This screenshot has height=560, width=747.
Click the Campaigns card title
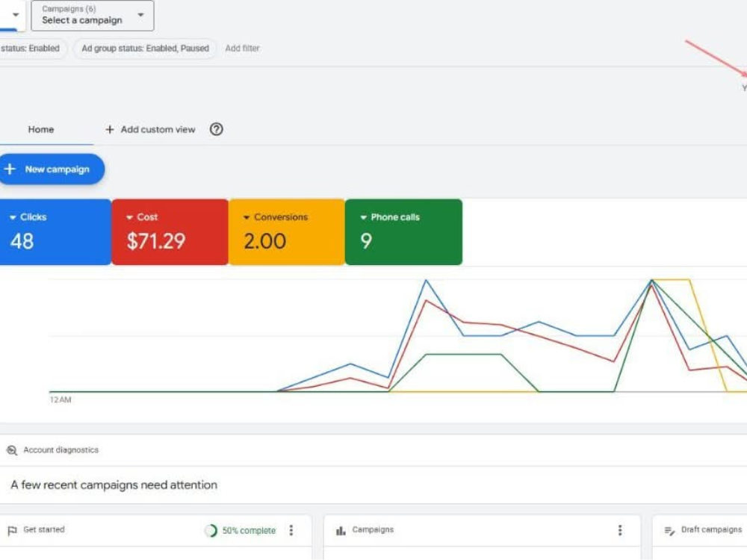pos(373,529)
